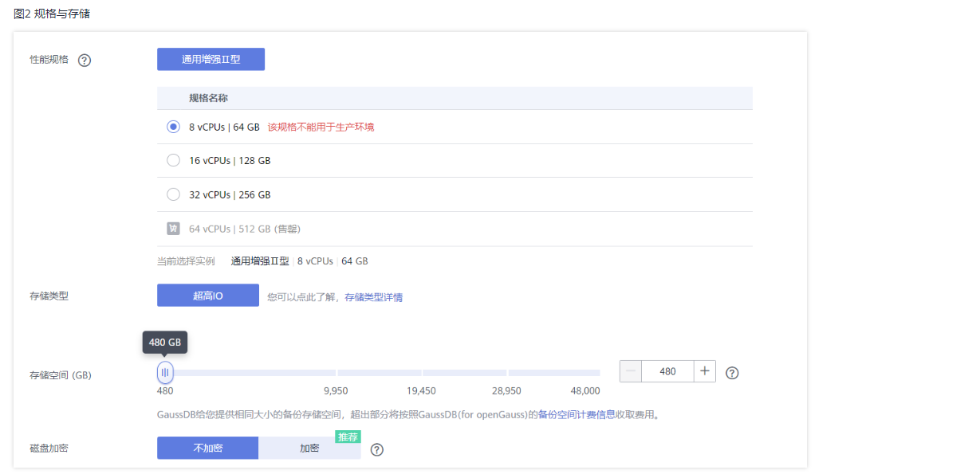Click the red 该规格不能用于生产环境 warning
This screenshot has height=474, width=980.
point(321,127)
